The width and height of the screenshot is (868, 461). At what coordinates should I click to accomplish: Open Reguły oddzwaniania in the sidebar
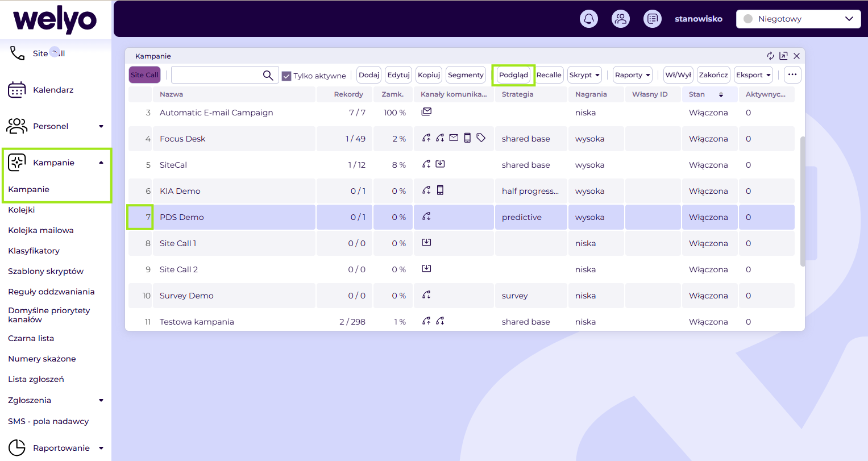51,292
